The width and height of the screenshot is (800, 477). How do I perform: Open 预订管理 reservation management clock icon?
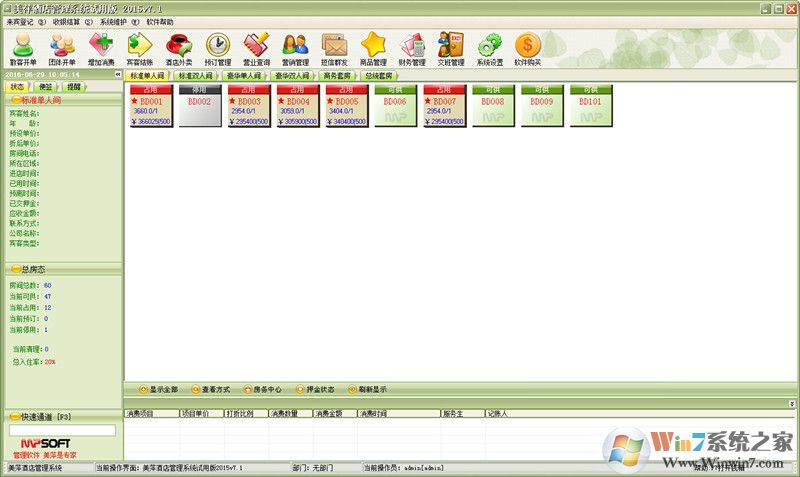tap(218, 48)
